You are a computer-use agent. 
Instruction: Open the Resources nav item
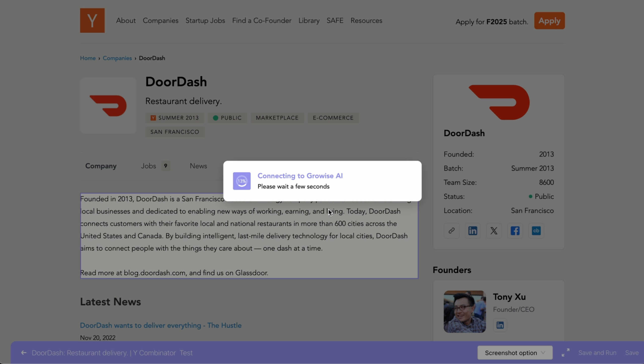[366, 20]
